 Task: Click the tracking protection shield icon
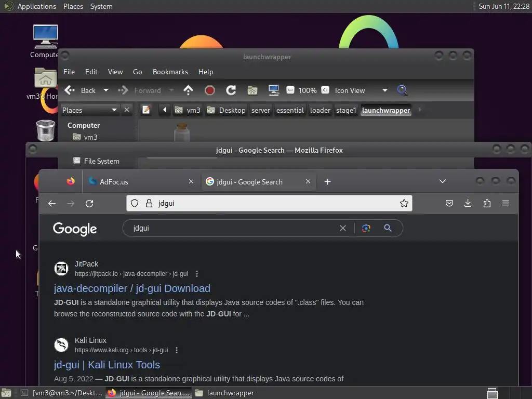tap(135, 203)
